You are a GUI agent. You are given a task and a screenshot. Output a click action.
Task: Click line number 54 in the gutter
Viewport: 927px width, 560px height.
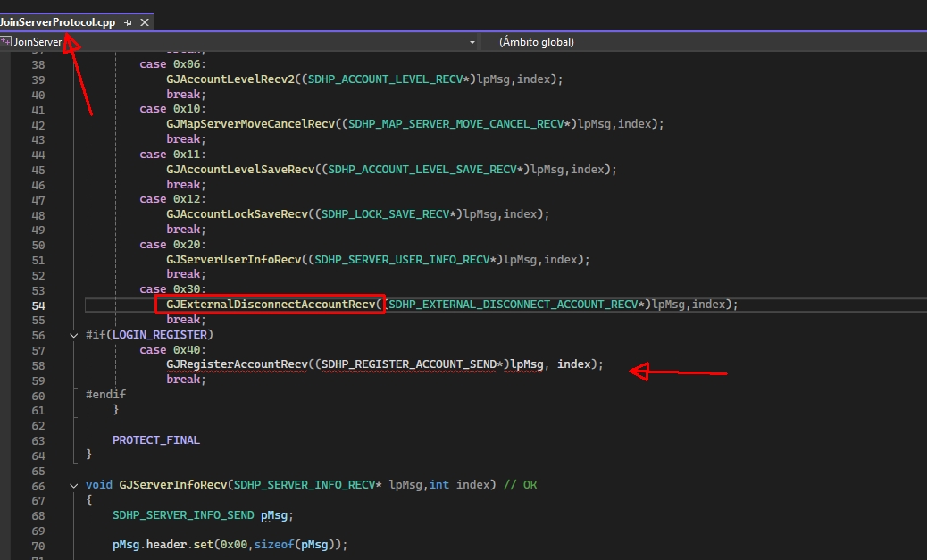point(38,305)
